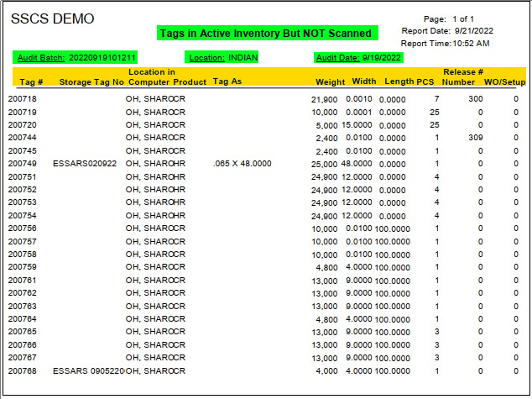Select tag number 200761
This screenshot has width=532, height=399.
pos(22,281)
